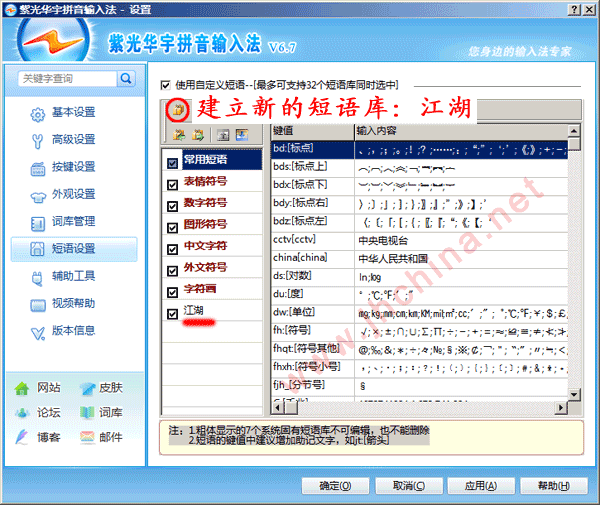Select the dw:[单位] key cell

pos(313,313)
